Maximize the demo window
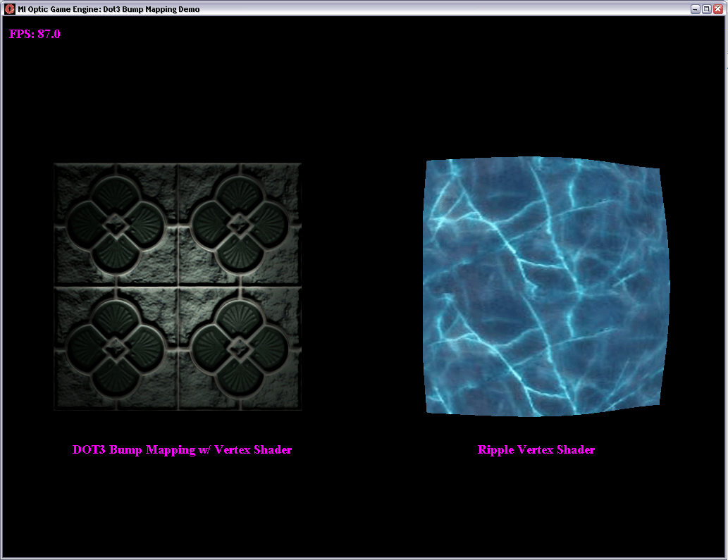728x560 pixels. coord(706,9)
